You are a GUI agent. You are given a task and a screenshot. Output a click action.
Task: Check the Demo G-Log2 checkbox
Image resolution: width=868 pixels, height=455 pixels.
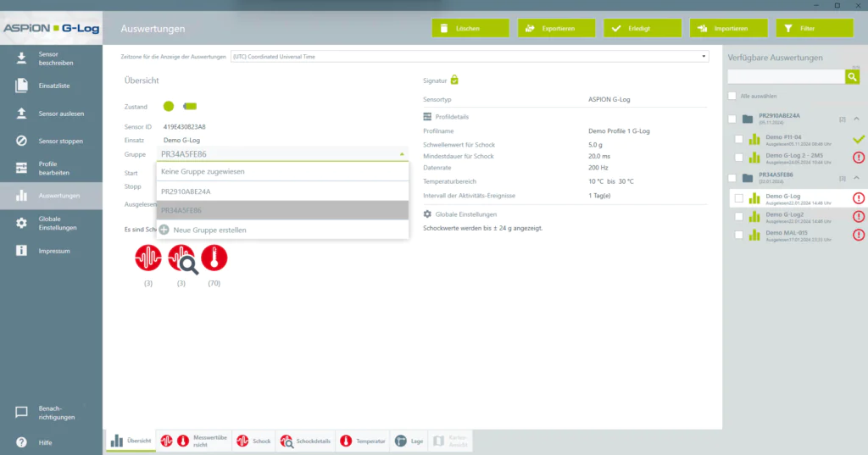pos(738,216)
